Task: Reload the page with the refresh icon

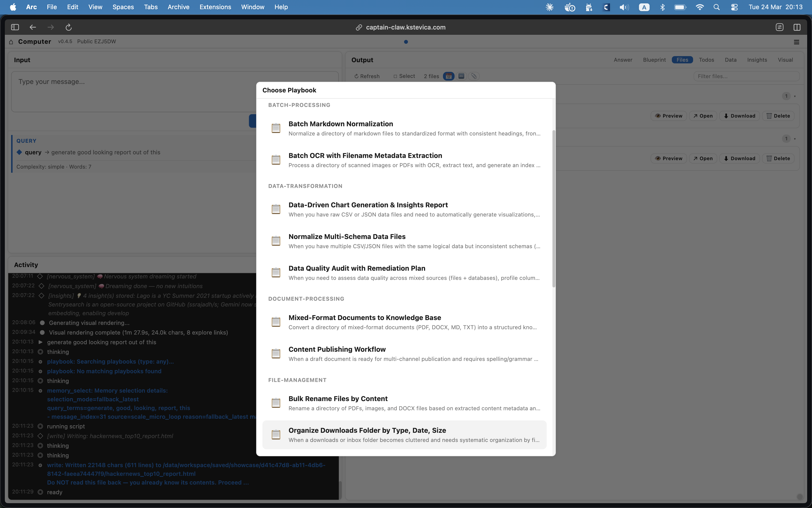Action: (68, 27)
